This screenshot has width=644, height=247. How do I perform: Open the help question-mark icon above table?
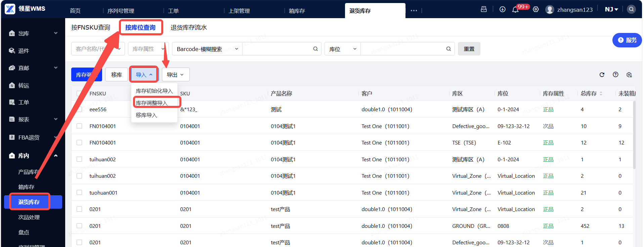click(x=615, y=75)
